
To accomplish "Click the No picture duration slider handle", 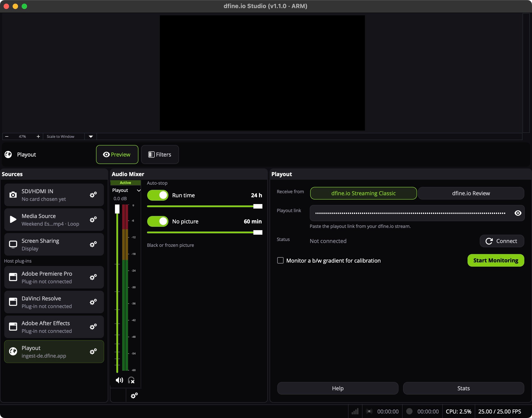I will point(258,232).
